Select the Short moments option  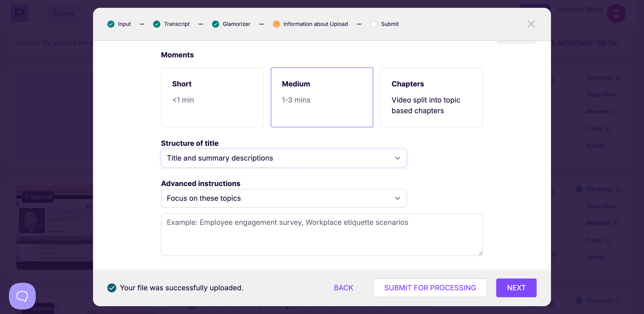[x=212, y=97]
